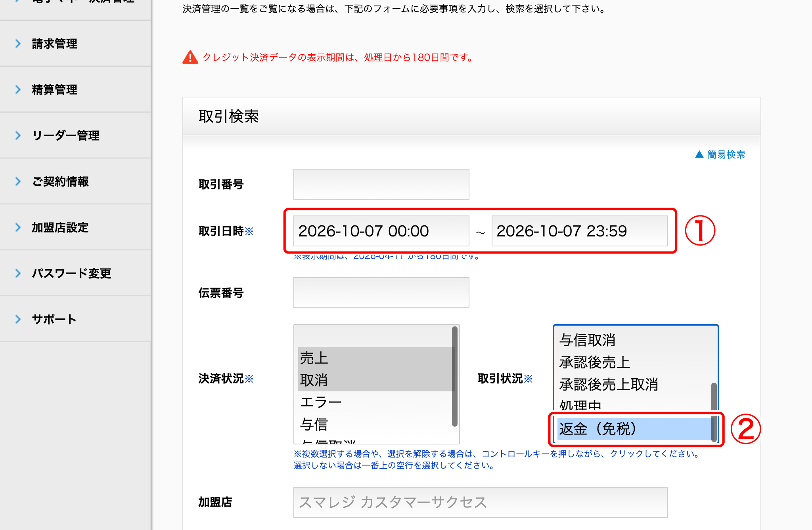Click the 決済状況 label

tap(226, 378)
